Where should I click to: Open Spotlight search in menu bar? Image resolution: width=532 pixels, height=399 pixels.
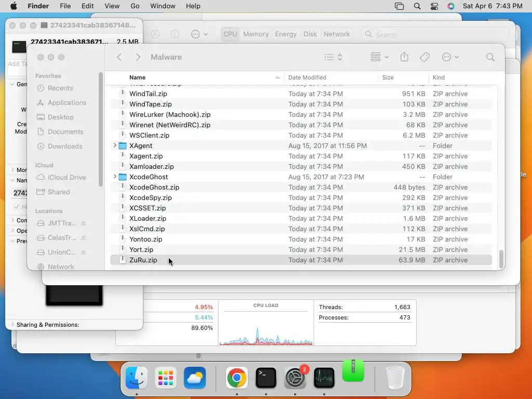(x=417, y=6)
